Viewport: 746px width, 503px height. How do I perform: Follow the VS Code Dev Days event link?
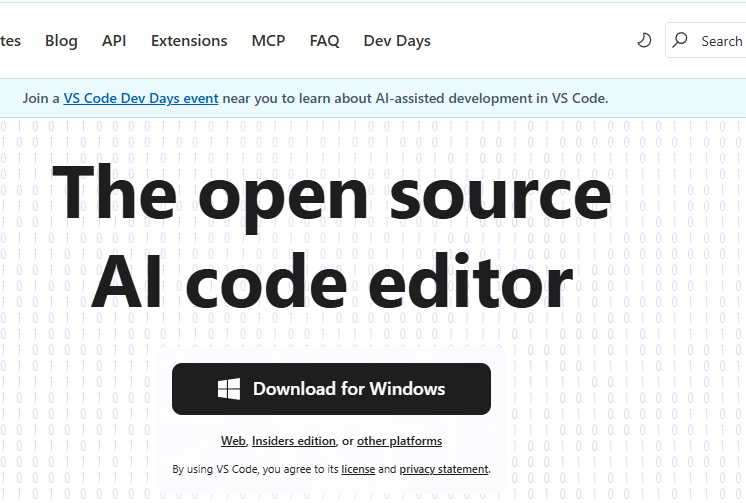click(141, 98)
